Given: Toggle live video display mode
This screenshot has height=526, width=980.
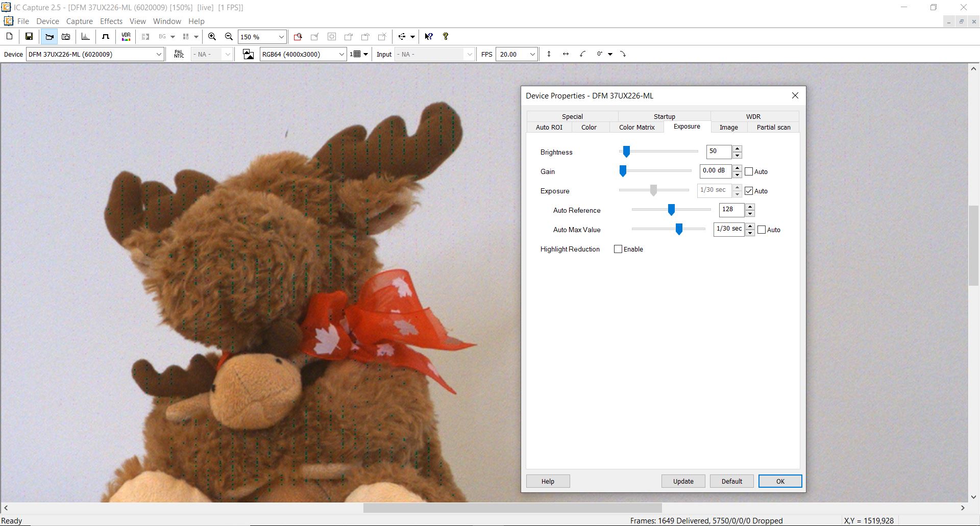Looking at the screenshot, I should (49, 36).
